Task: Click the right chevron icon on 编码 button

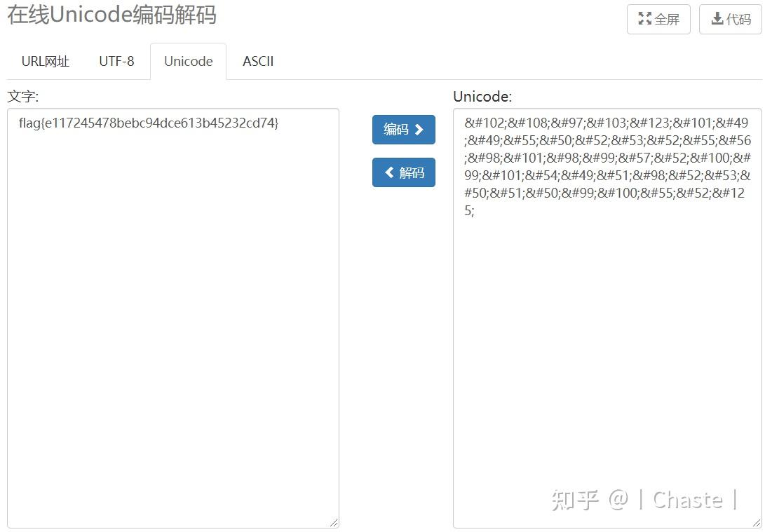Action: pos(418,129)
